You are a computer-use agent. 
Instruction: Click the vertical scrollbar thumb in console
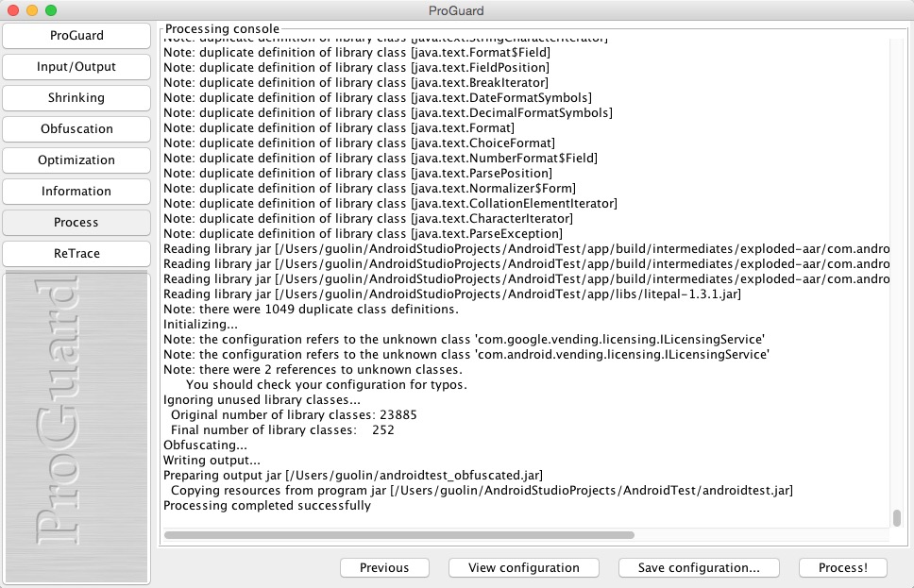click(896, 517)
